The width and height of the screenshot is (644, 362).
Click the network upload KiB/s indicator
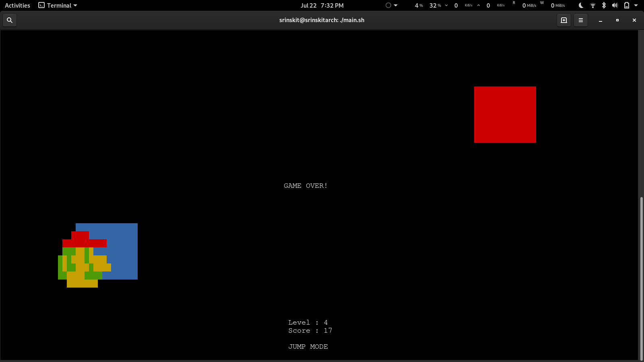(491, 5)
